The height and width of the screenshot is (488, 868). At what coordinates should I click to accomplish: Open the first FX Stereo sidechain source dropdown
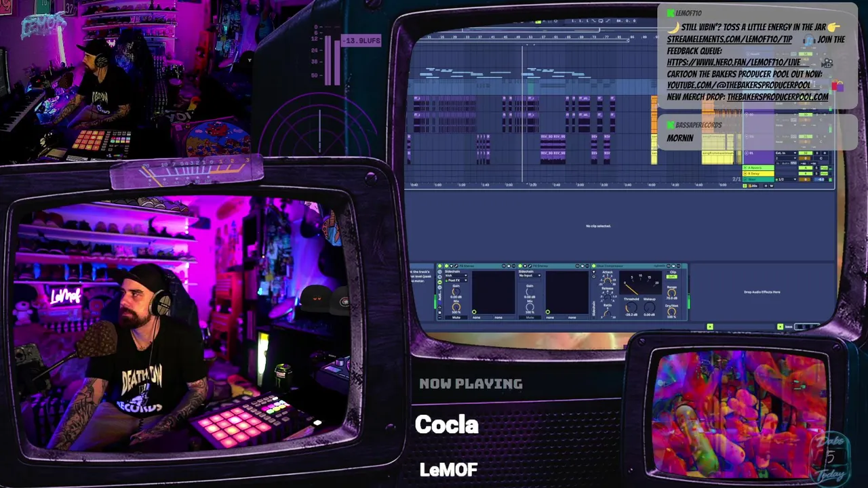(x=456, y=276)
